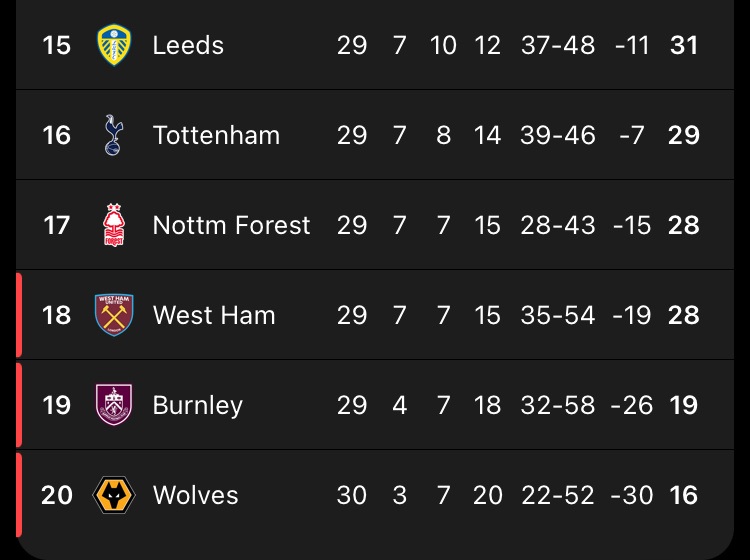Tap the Nottingham Forest crest icon
The height and width of the screenshot is (560, 750).
click(x=114, y=225)
